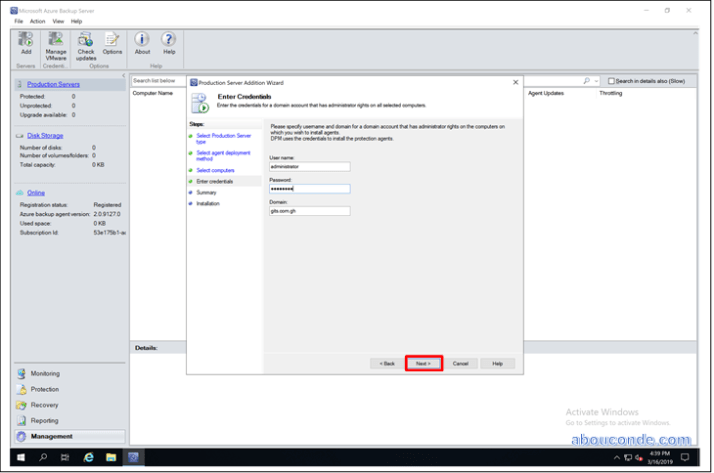Click the Check updates icon

point(86,44)
